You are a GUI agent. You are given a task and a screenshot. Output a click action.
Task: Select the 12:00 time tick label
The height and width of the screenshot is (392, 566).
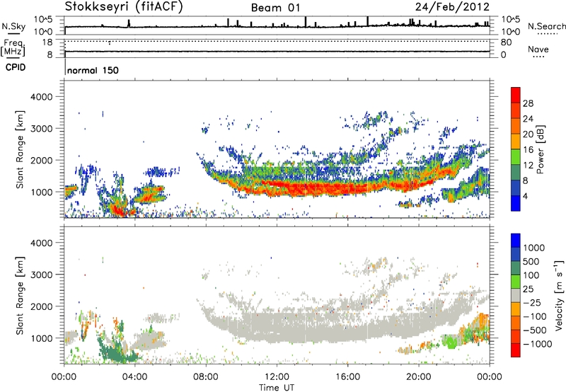point(277,377)
